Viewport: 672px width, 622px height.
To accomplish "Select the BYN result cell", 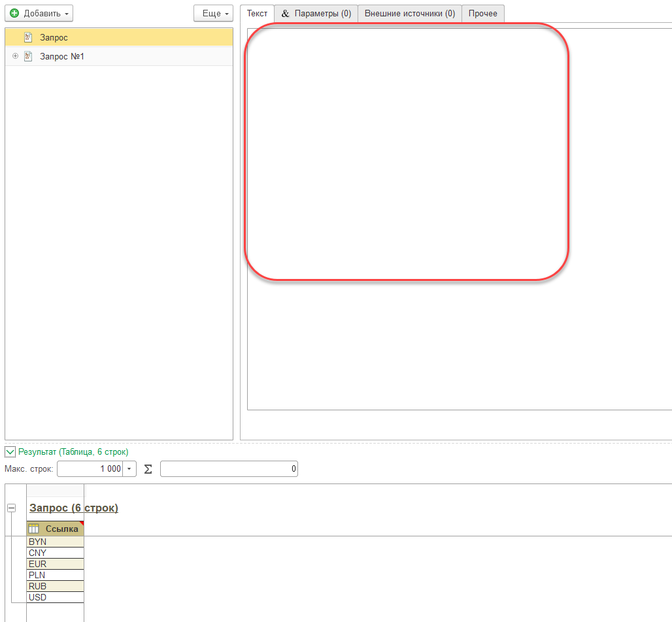I will (x=56, y=542).
